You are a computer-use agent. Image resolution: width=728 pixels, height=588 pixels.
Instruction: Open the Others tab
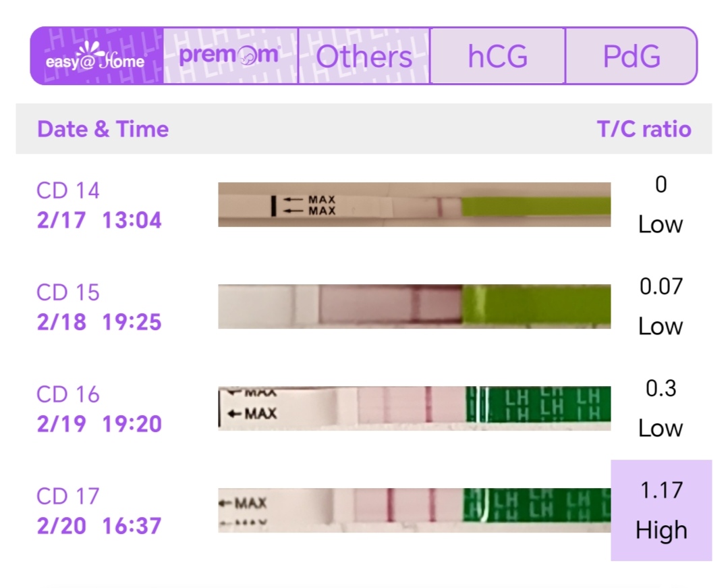click(x=364, y=57)
